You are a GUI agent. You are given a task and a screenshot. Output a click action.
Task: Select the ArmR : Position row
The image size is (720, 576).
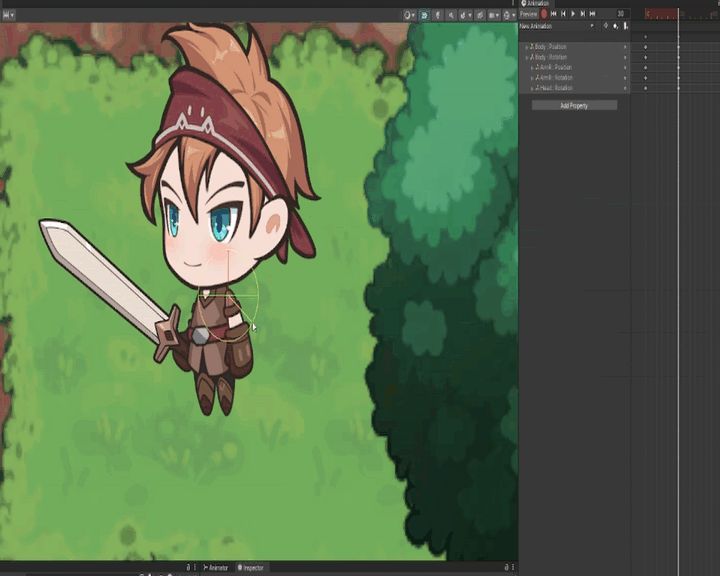[574, 68]
